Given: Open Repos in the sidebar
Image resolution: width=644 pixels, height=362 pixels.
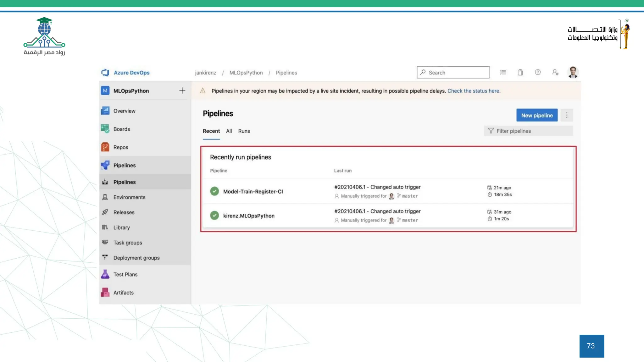Looking at the screenshot, I should (121, 147).
